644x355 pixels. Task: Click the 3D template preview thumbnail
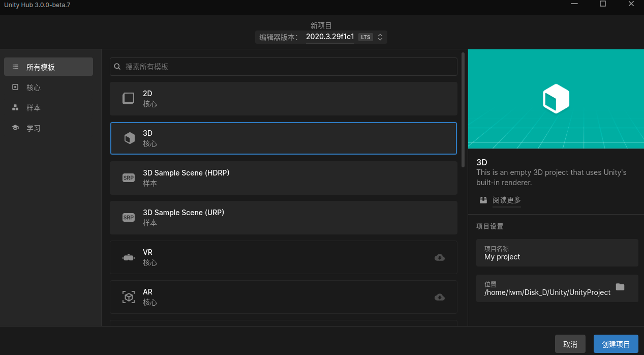tap(556, 98)
